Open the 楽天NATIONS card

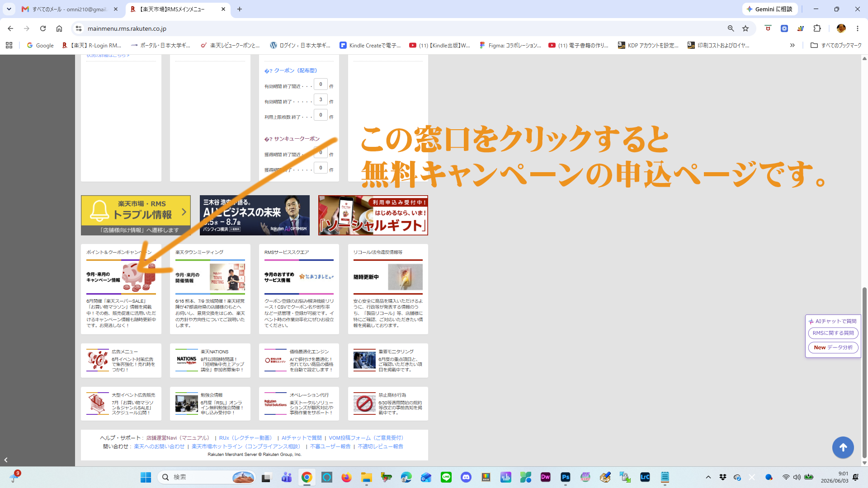tap(210, 361)
